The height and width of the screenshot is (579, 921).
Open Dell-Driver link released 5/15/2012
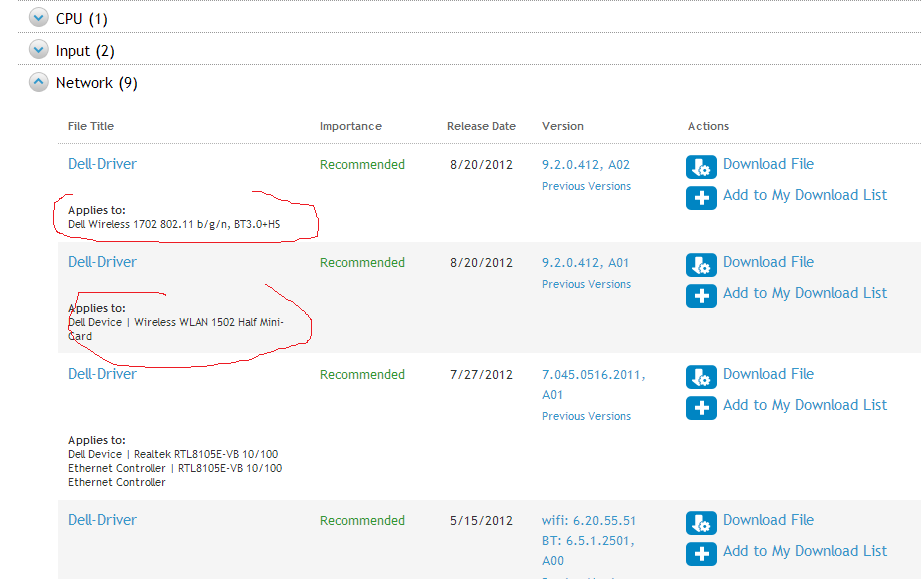click(102, 520)
